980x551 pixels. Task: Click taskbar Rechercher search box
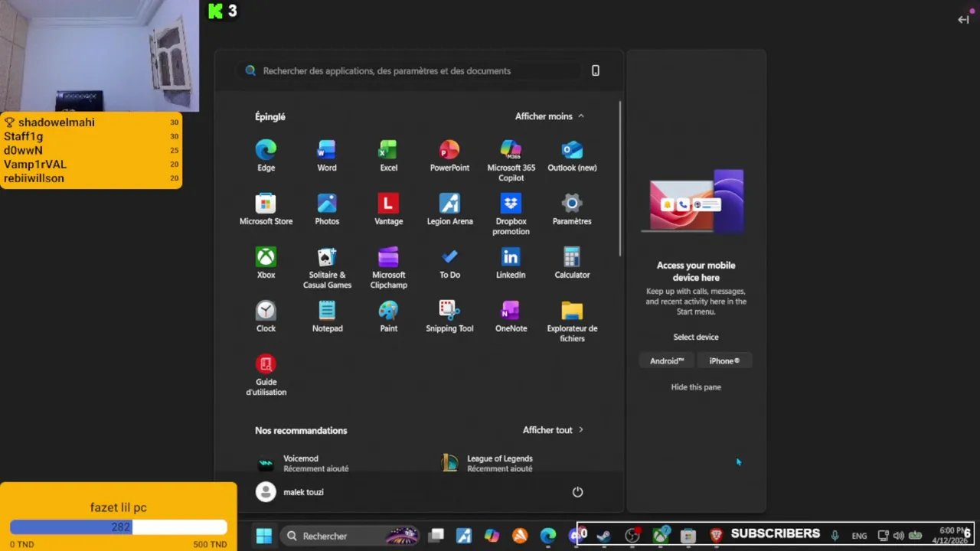(x=350, y=536)
